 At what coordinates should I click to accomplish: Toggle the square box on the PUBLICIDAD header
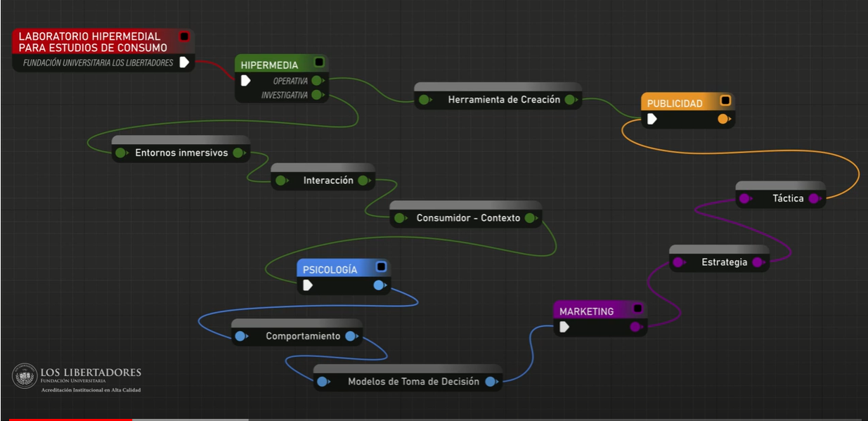click(725, 101)
